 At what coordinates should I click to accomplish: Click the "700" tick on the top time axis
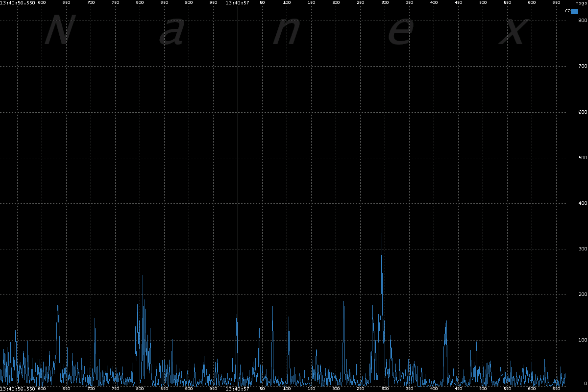click(91, 3)
